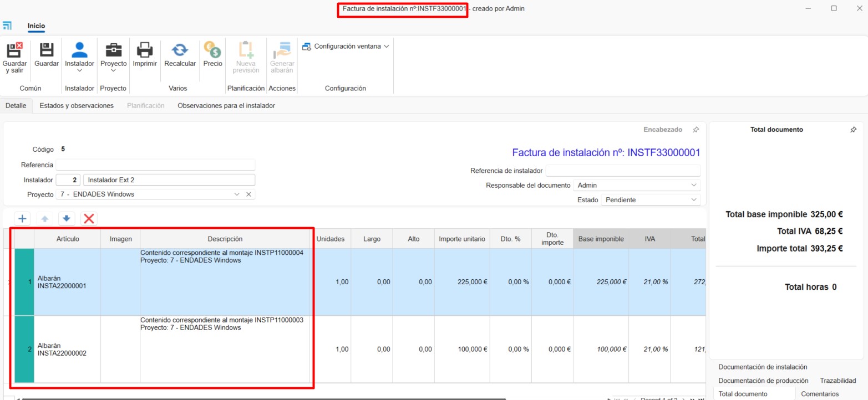This screenshot has height=400, width=868.
Task: Click the Imprimir printer icon
Action: [145, 50]
